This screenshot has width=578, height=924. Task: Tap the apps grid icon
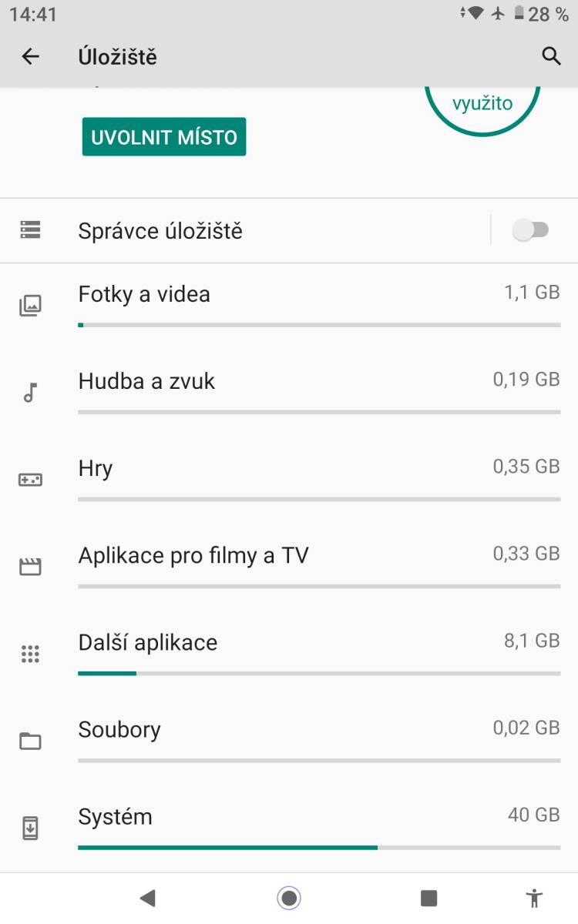click(x=30, y=654)
